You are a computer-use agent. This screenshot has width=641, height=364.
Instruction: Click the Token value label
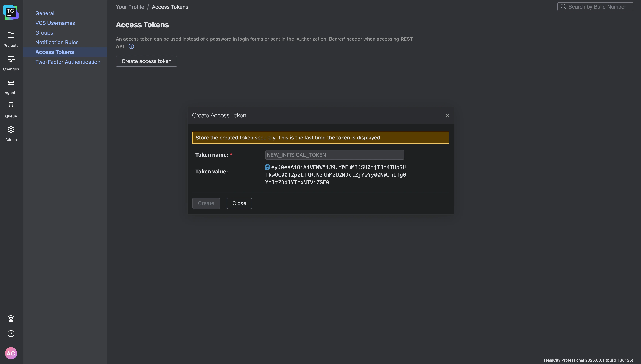pyautogui.click(x=211, y=172)
